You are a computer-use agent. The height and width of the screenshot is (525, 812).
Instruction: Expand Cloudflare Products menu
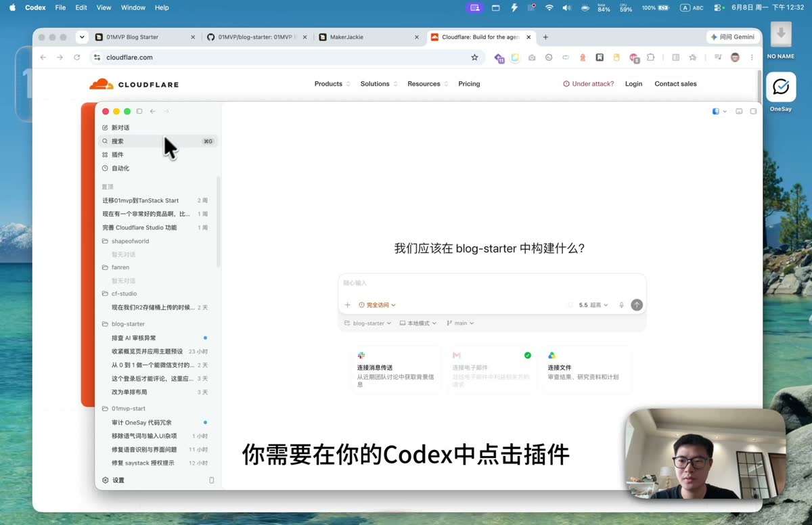(332, 84)
